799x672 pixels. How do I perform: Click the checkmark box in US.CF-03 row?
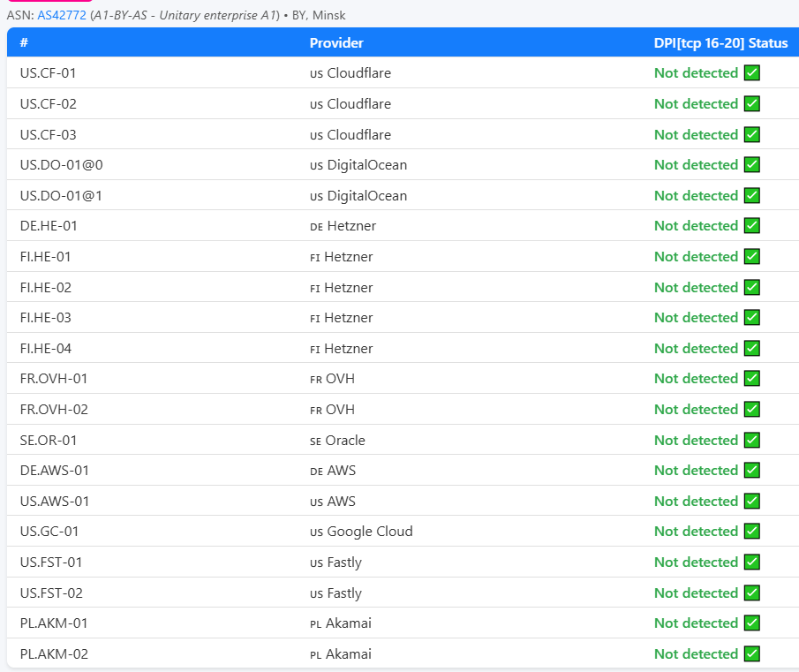[x=752, y=135]
